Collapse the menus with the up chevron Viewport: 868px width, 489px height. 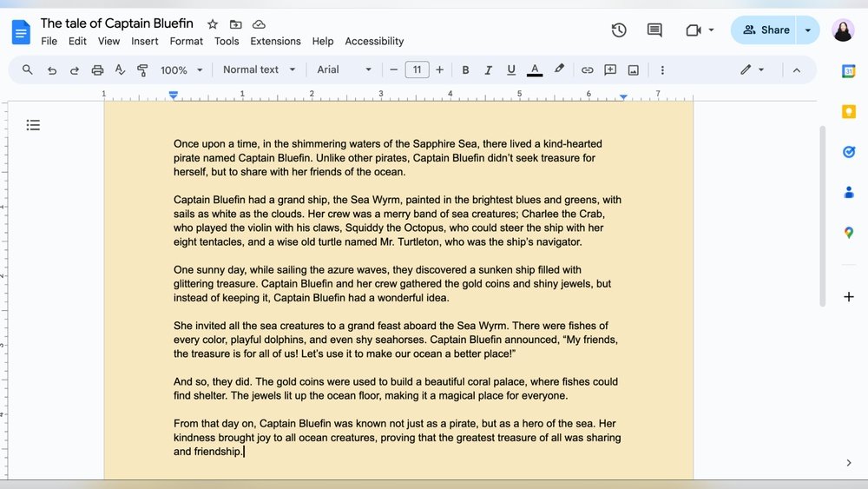(x=797, y=70)
